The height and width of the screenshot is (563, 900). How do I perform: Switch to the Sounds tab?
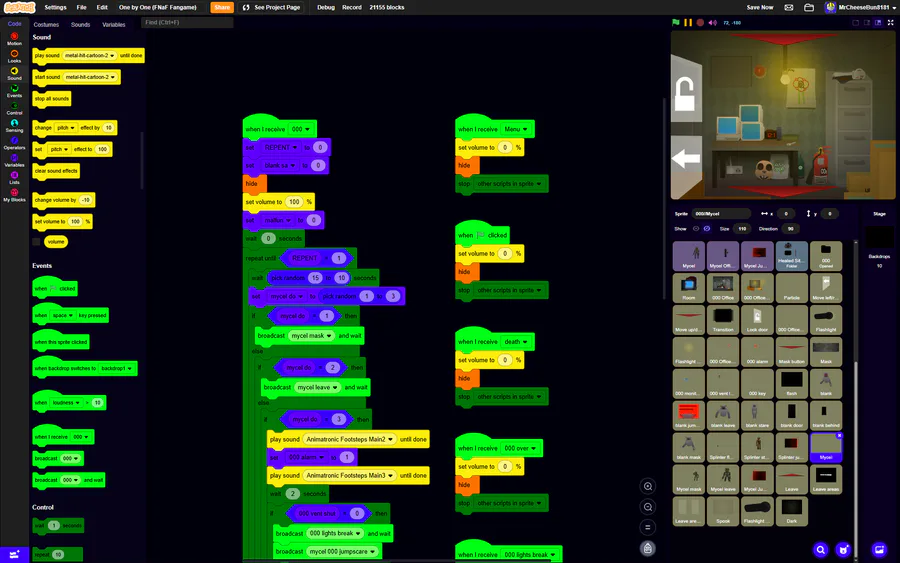click(80, 25)
